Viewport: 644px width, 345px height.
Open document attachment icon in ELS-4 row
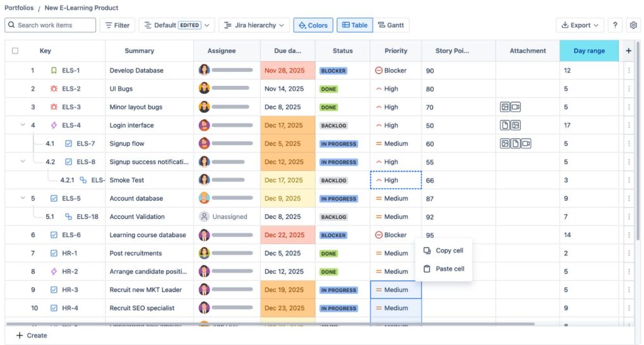tap(504, 125)
